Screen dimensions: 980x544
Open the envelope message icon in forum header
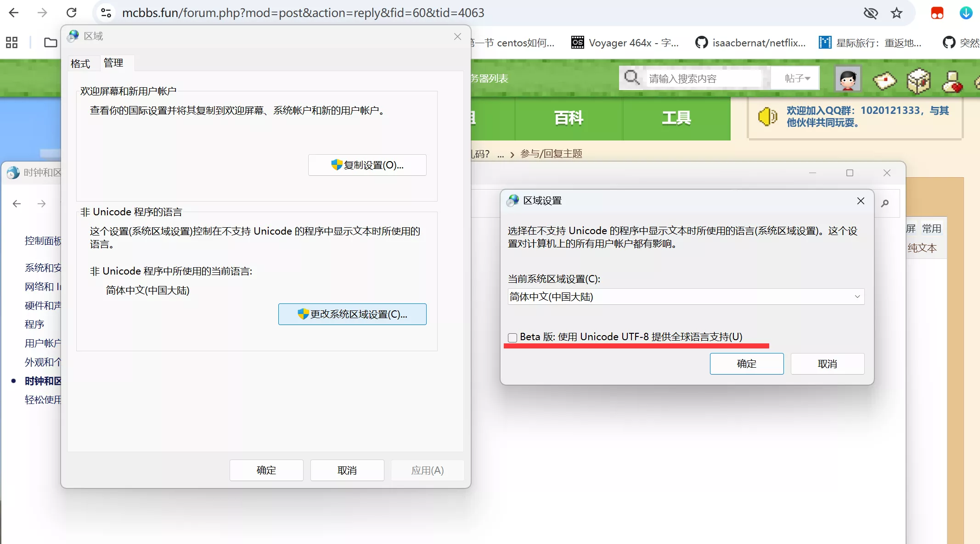tap(884, 81)
